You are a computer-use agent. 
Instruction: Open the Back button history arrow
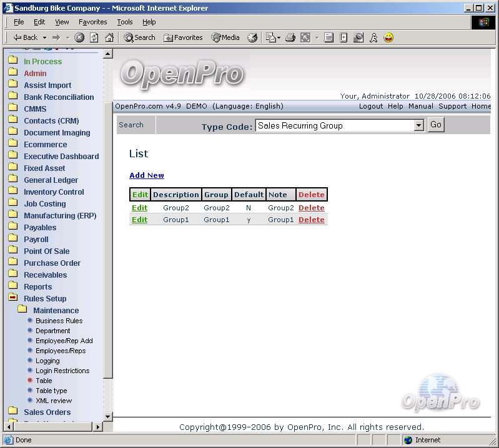click(x=43, y=37)
